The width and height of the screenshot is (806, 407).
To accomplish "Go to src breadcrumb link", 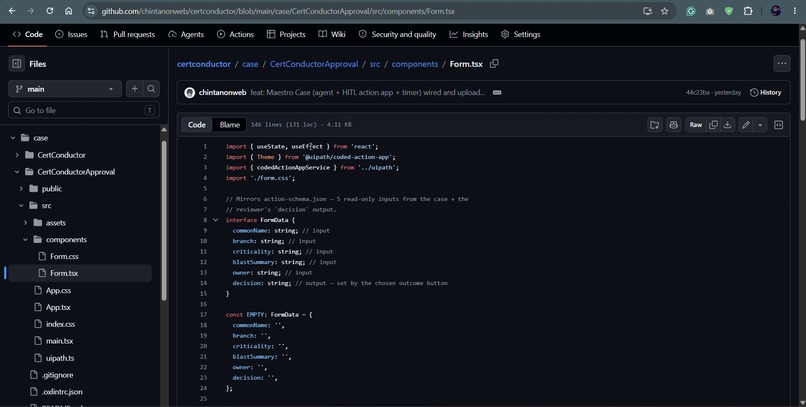I will 375,64.
